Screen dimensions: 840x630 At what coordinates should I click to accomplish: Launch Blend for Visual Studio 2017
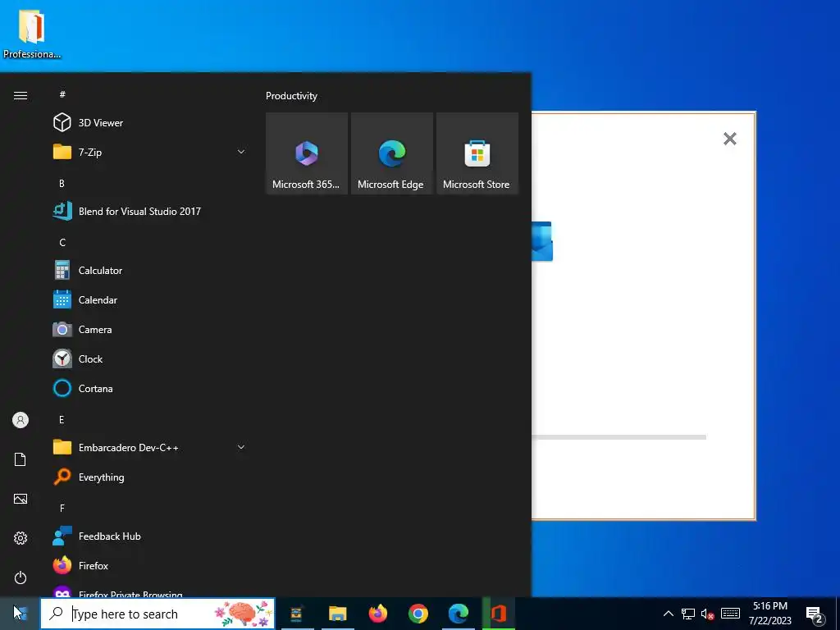pyautogui.click(x=150, y=211)
